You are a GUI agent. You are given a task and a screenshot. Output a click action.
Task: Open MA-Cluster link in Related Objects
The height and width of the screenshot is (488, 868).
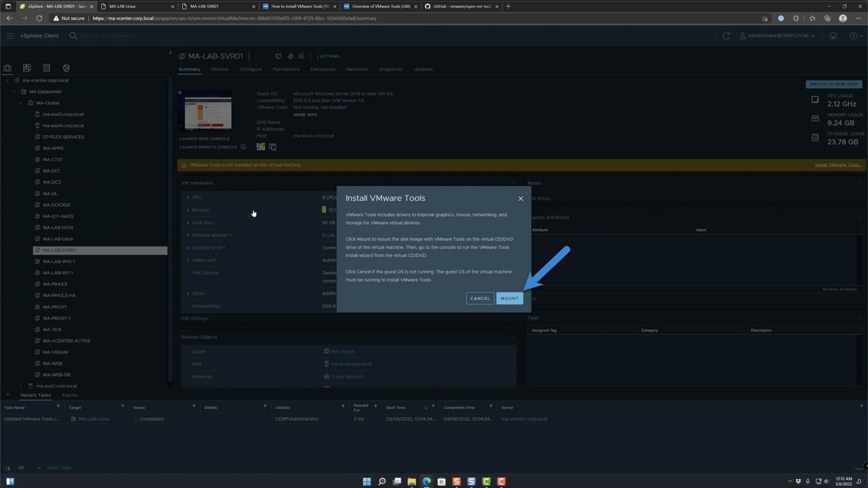click(343, 352)
